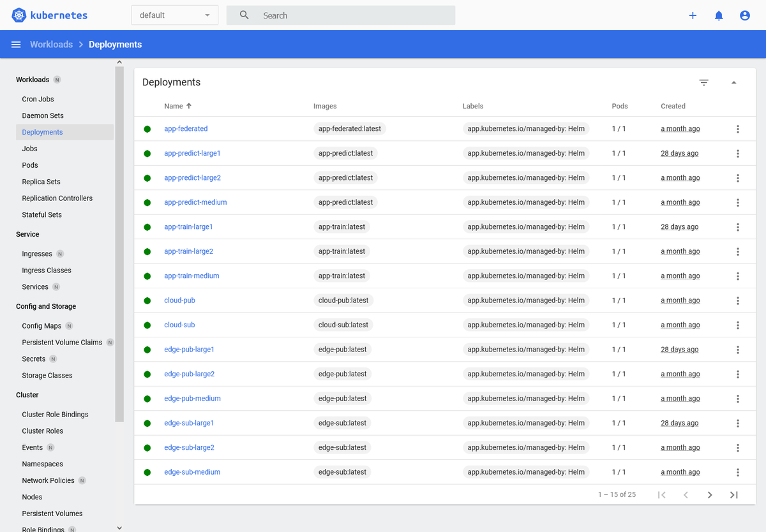The height and width of the screenshot is (532, 766).
Task: Open Storage Classes in sidebar
Action: [47, 376]
